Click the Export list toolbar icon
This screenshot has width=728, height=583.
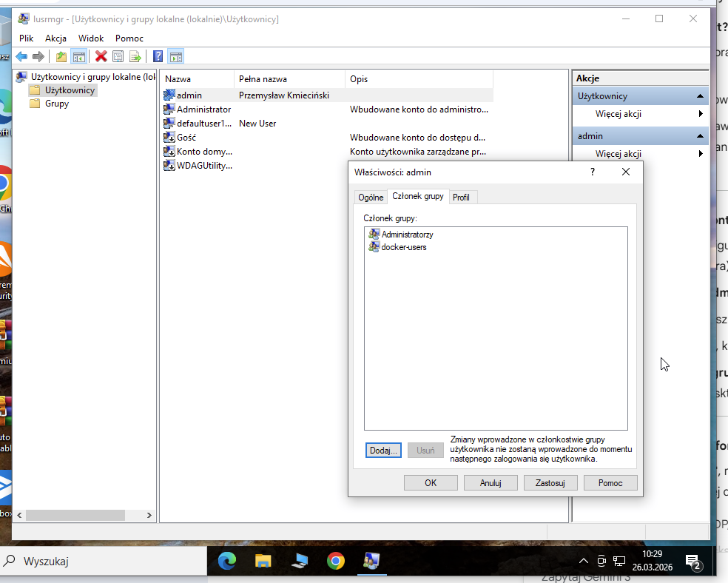click(135, 57)
